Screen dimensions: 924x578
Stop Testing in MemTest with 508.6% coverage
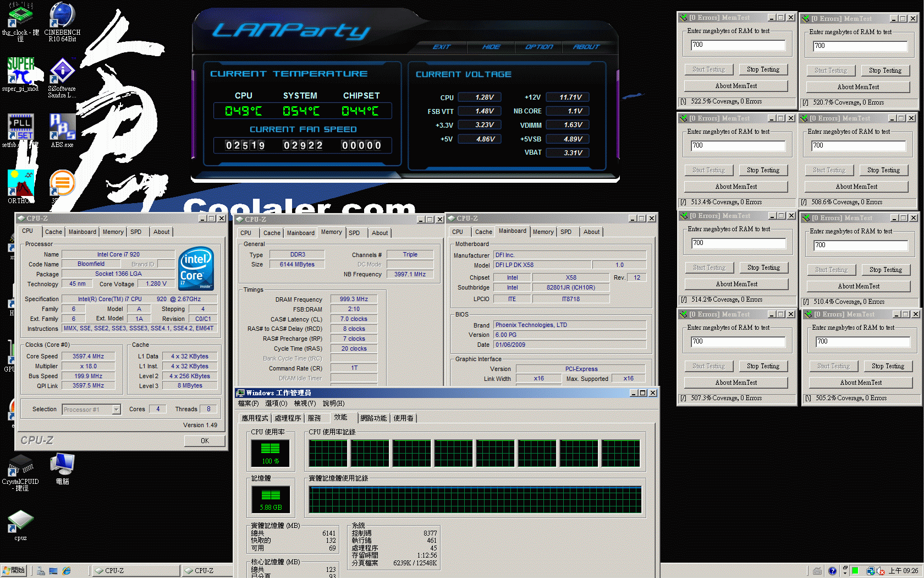(x=883, y=170)
